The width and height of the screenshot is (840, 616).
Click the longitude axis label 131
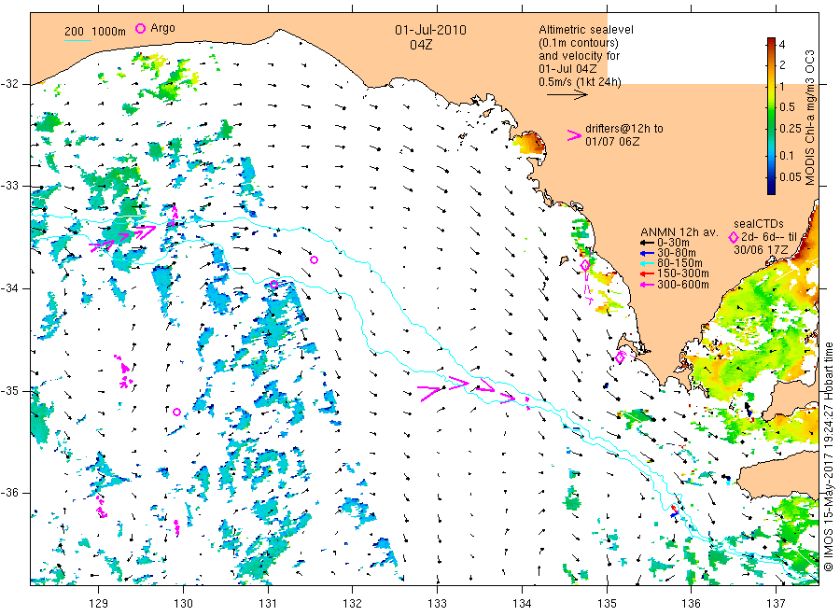(x=268, y=604)
